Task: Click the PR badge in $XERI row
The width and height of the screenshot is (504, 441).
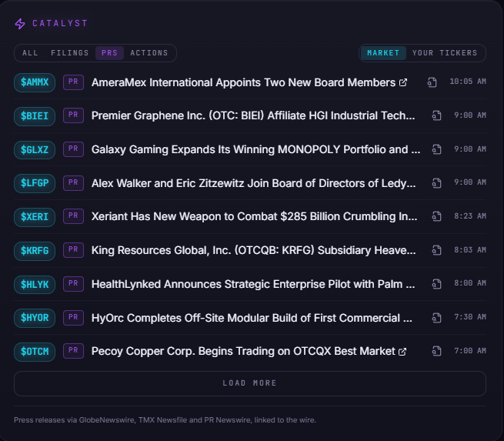Action: [x=73, y=216]
